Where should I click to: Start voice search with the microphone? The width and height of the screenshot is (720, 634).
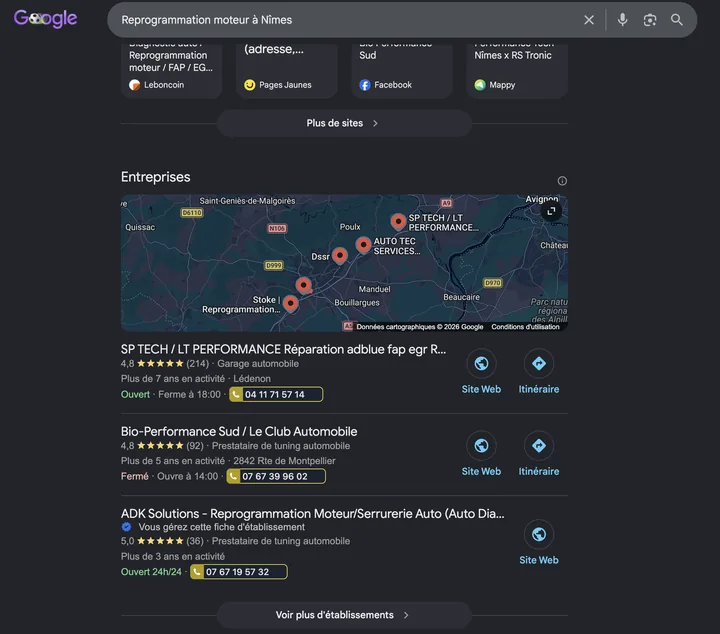point(622,20)
